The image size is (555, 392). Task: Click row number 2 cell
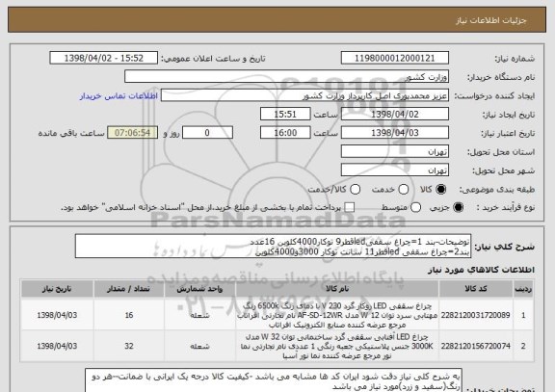click(523, 346)
